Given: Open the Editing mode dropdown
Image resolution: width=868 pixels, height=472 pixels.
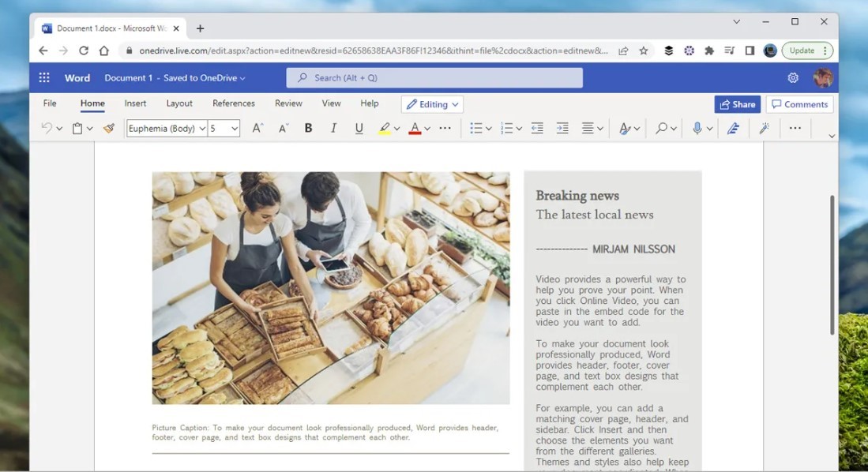Looking at the screenshot, I should (x=432, y=104).
